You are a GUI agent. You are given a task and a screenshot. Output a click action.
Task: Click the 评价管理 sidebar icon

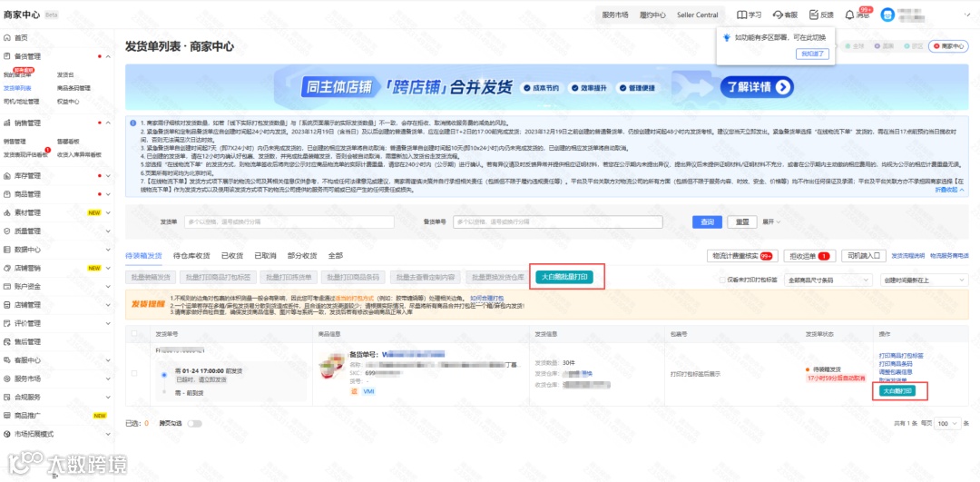(7, 323)
